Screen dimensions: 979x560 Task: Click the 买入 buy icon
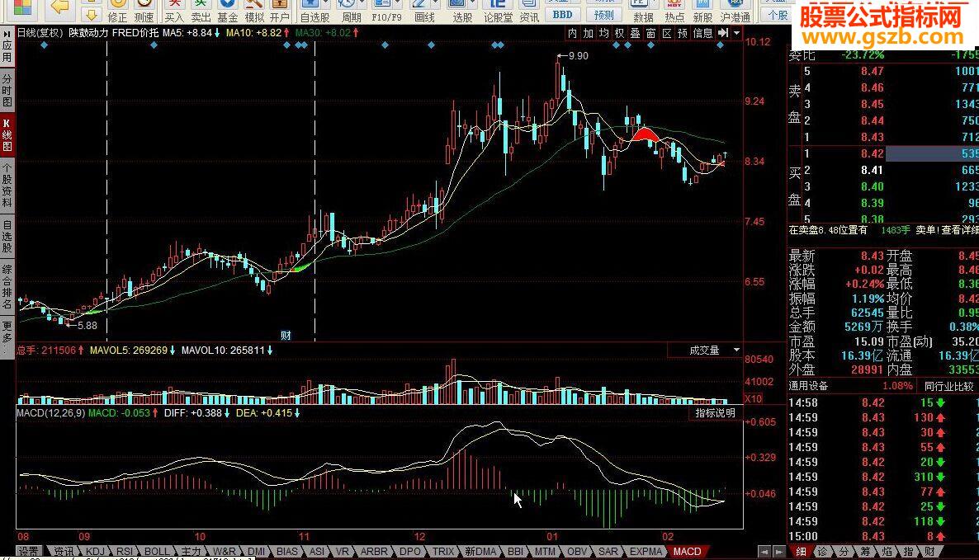tap(174, 12)
